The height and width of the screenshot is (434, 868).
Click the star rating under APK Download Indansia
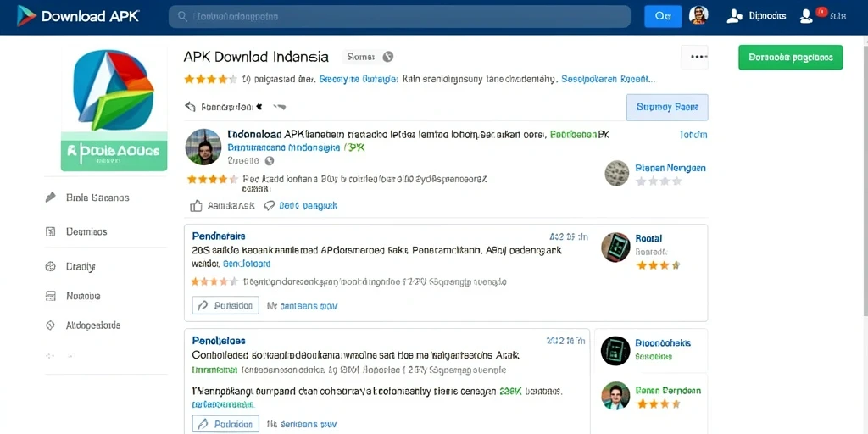210,79
